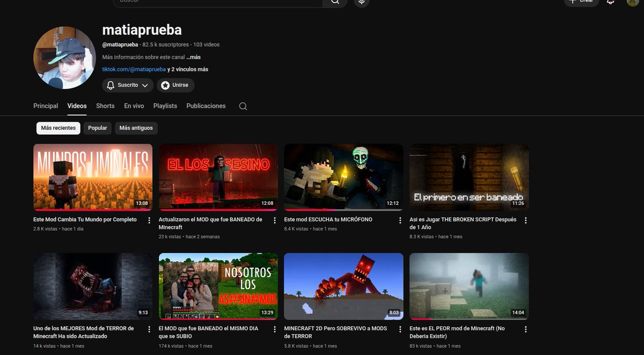The height and width of the screenshot is (355, 644).
Task: Select the Videos tab
Action: point(77,106)
